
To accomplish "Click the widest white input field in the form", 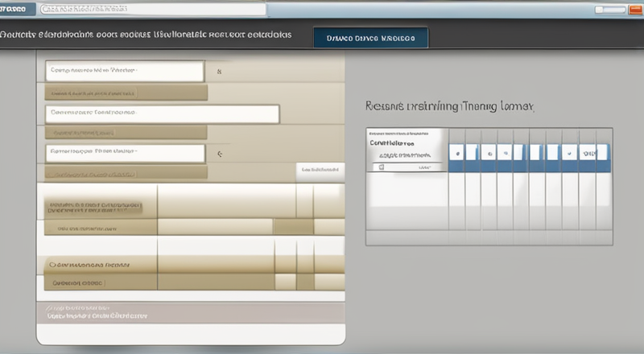I will point(163,113).
